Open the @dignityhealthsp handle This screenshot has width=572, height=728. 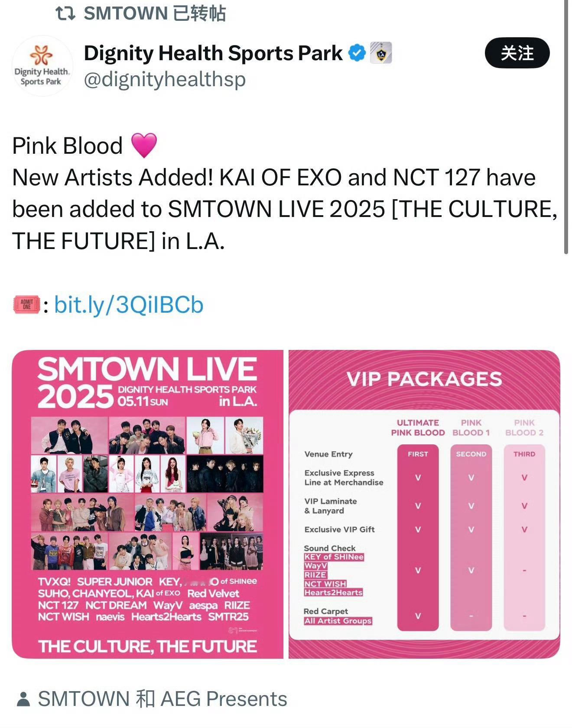point(165,80)
